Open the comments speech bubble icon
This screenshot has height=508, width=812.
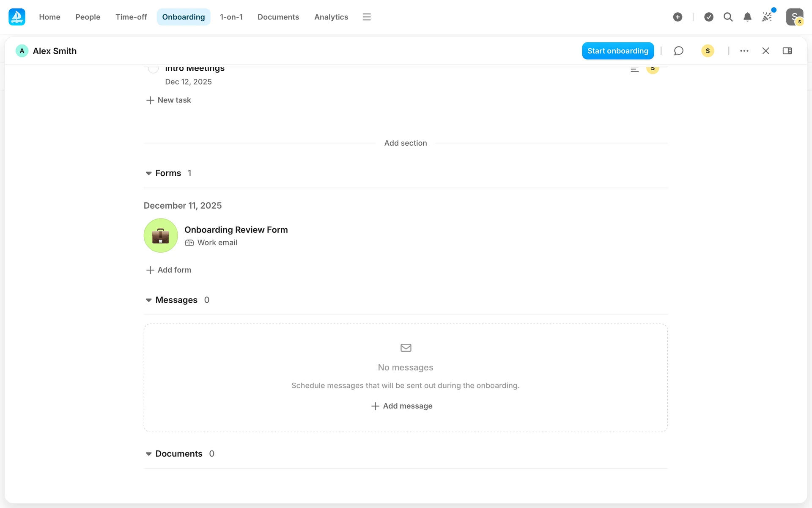678,51
